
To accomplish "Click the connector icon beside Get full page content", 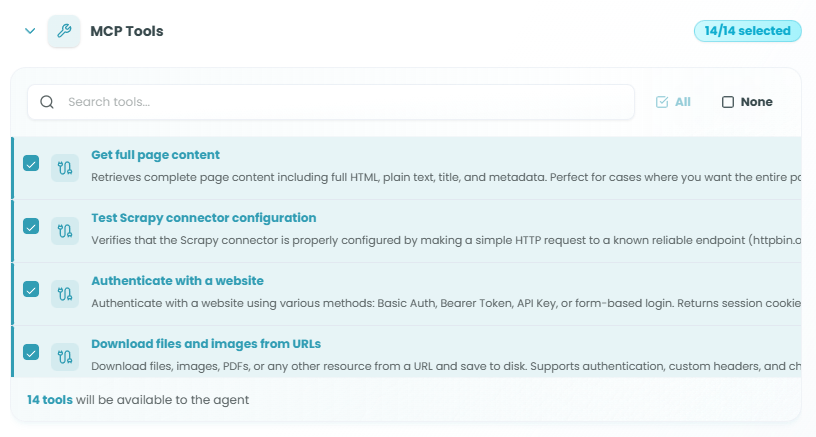I will [65, 168].
